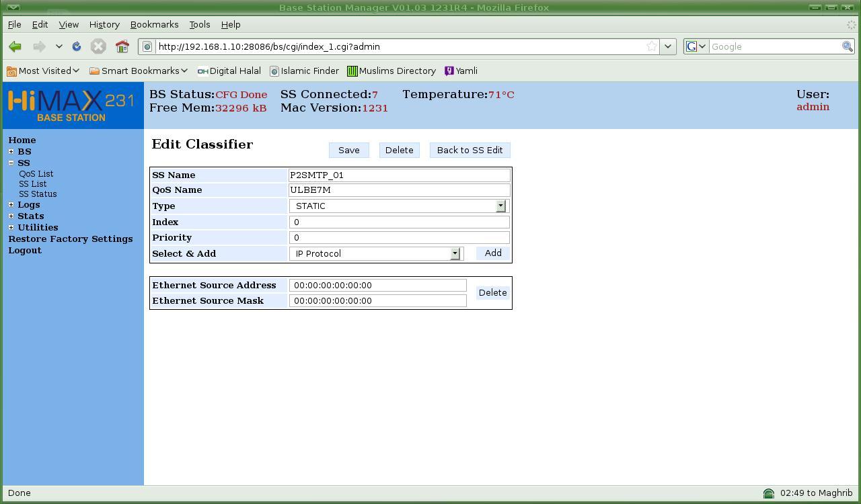
Task: Open the Most Visited bookmarks folder
Action: (x=44, y=71)
